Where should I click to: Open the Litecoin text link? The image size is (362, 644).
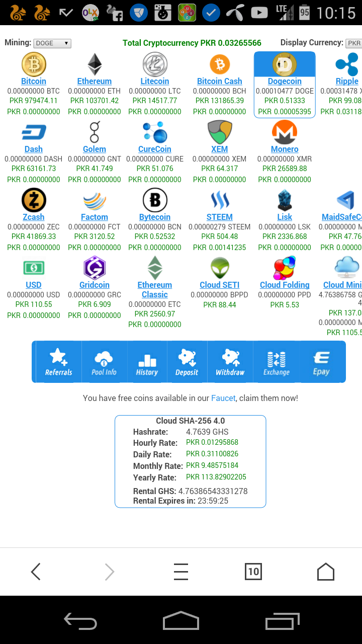coord(155,81)
